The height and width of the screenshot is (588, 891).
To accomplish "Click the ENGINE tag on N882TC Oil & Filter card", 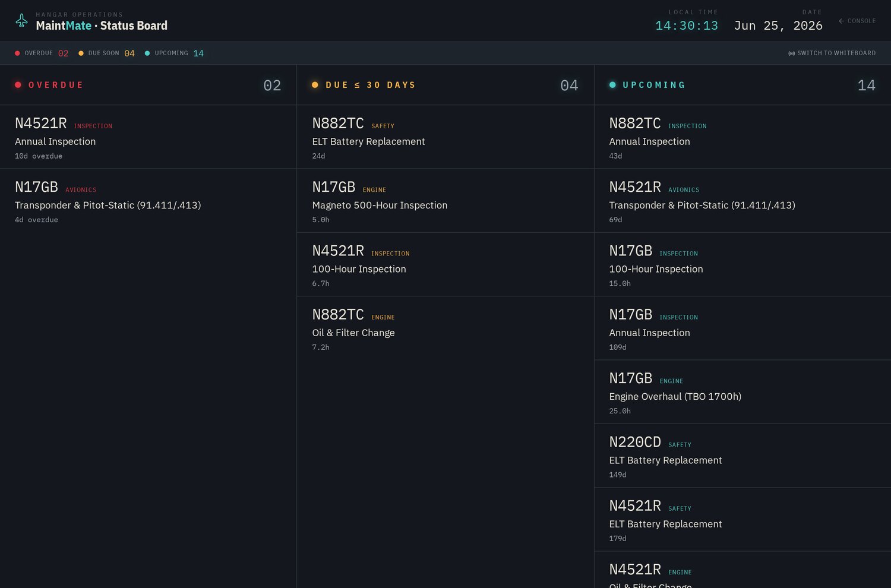I will [383, 317].
